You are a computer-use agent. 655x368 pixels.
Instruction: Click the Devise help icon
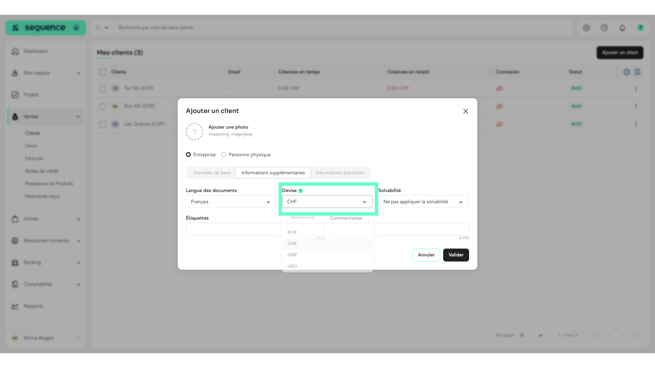click(300, 191)
